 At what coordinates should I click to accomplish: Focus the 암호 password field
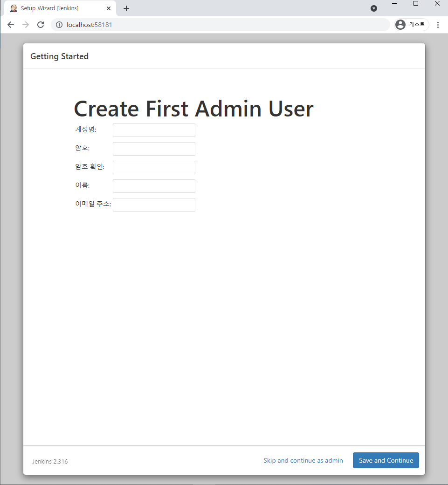point(154,149)
